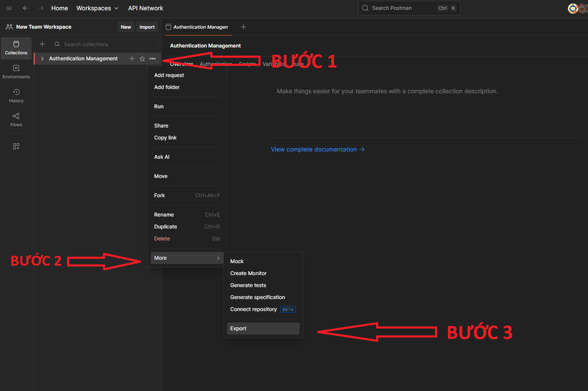Open the Environments sidebar panel

tap(16, 72)
